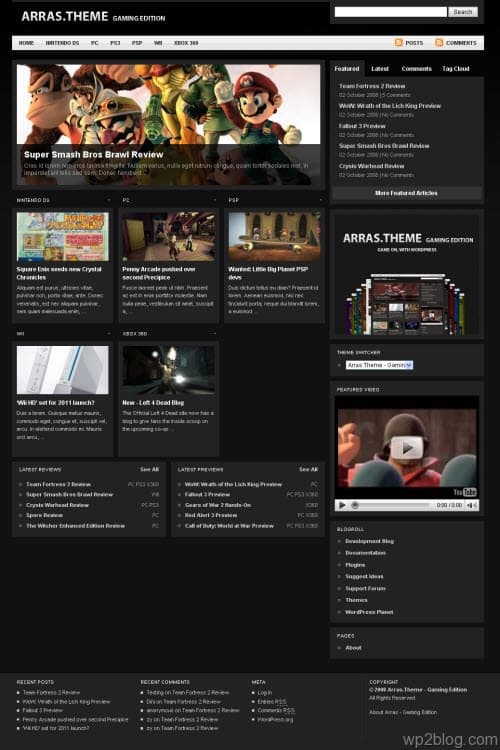The image size is (500, 750).
Task: Click the arrow beside the Wii section header
Action: point(109,333)
